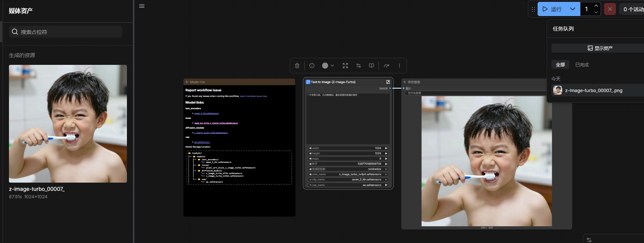
Task: Toggle collapse dot on Model link node
Action: click(x=187, y=82)
